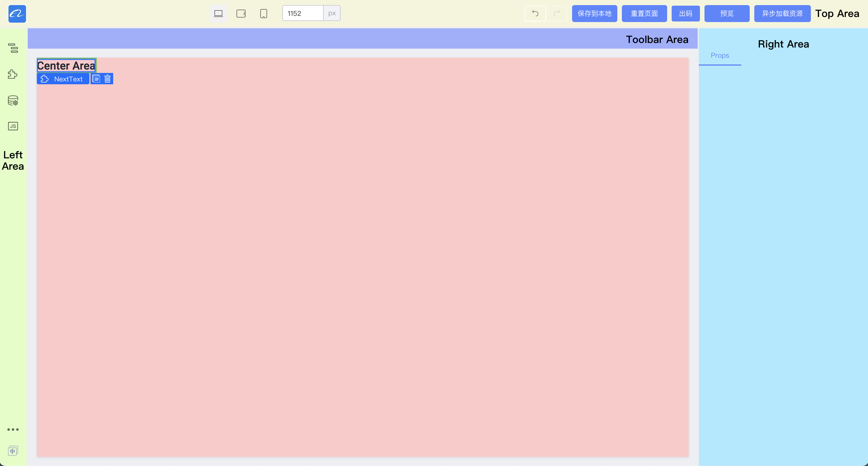868x466 pixels.
Task: Click the ellipsis more-options icon in sidebar
Action: [x=13, y=429]
